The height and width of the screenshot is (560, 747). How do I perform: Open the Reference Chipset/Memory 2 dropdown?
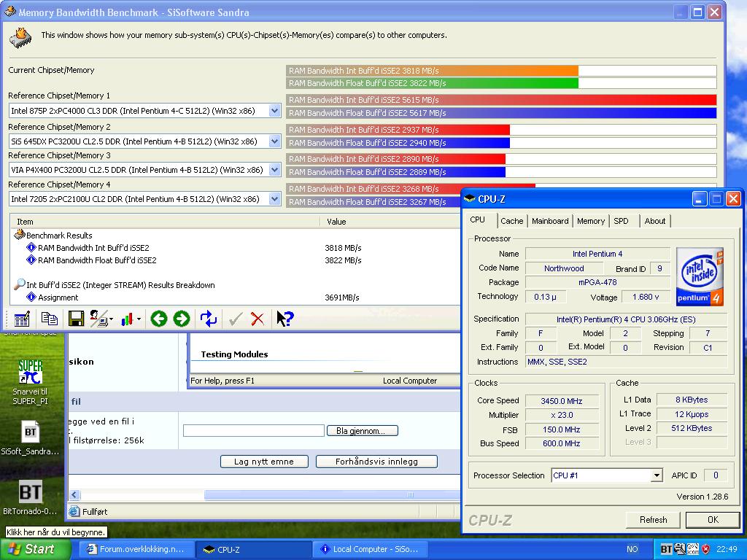pyautogui.click(x=274, y=141)
